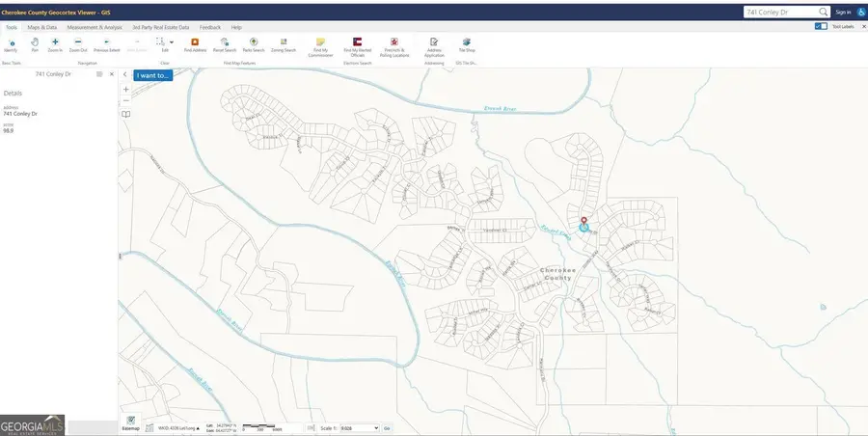
Task: Open the results panel menu icon
Action: [99, 74]
